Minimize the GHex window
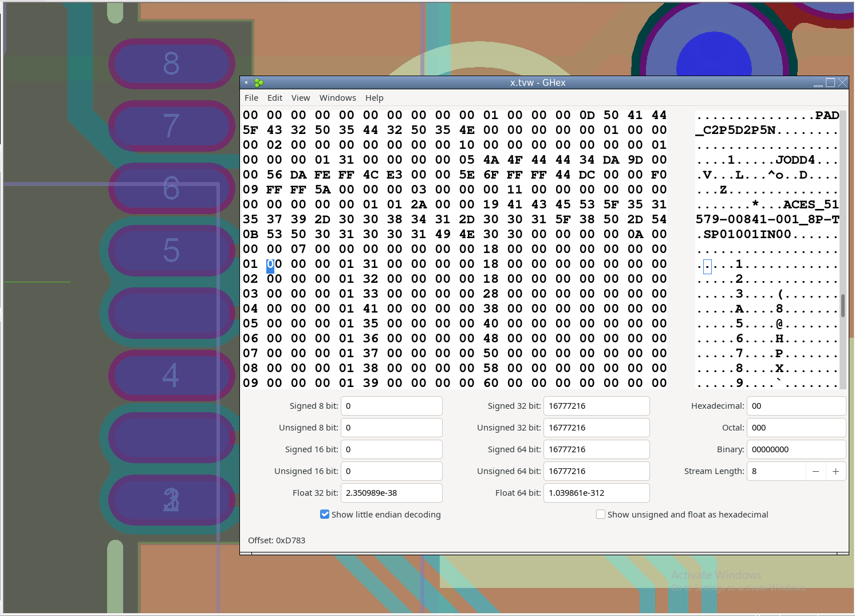The image size is (855, 616). (818, 83)
